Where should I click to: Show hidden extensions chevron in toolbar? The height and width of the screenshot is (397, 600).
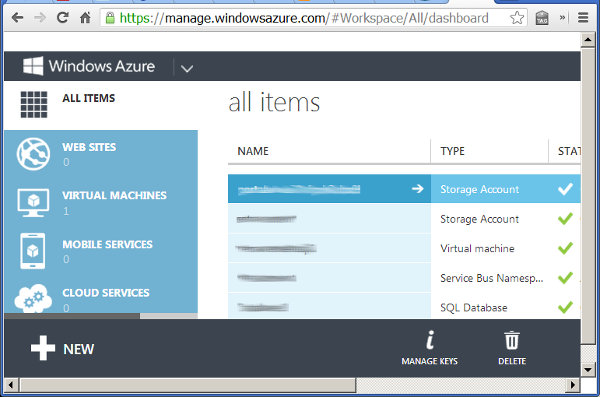562,18
